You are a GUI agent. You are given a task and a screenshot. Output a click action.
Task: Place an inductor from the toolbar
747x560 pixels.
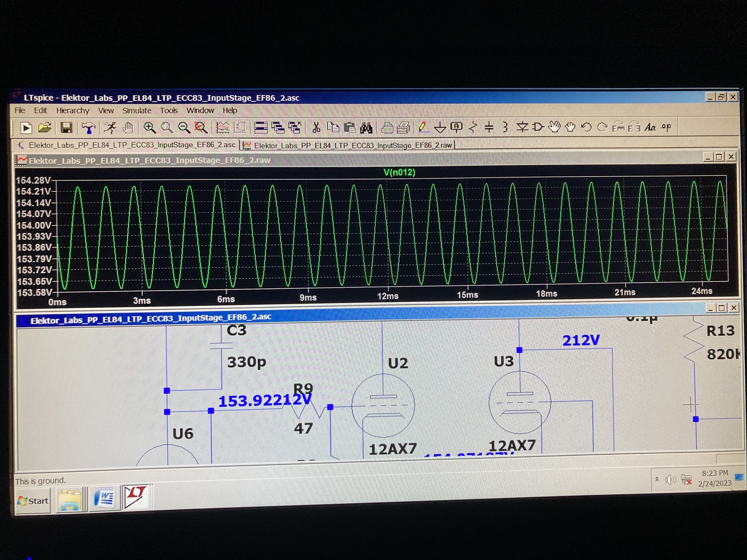point(505,127)
